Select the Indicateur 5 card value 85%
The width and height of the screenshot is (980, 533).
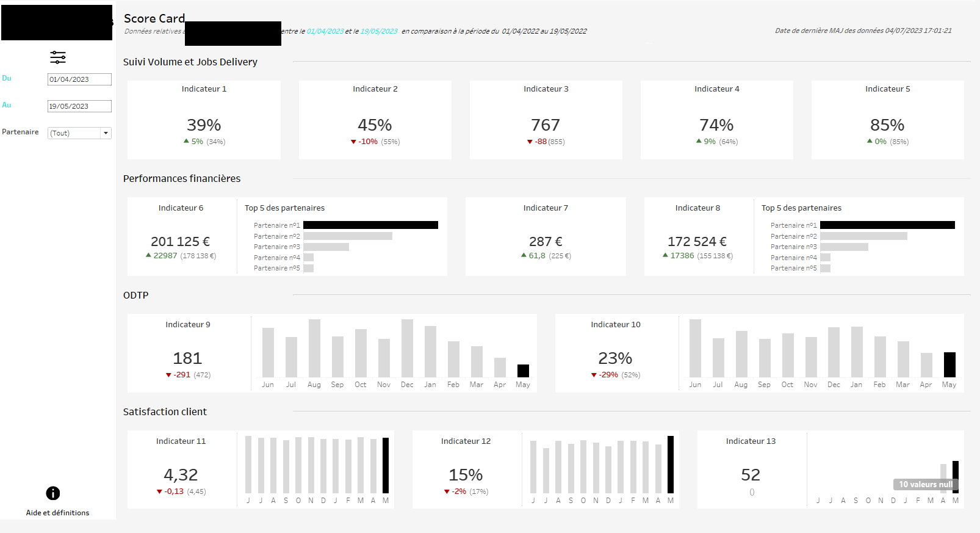coord(887,125)
